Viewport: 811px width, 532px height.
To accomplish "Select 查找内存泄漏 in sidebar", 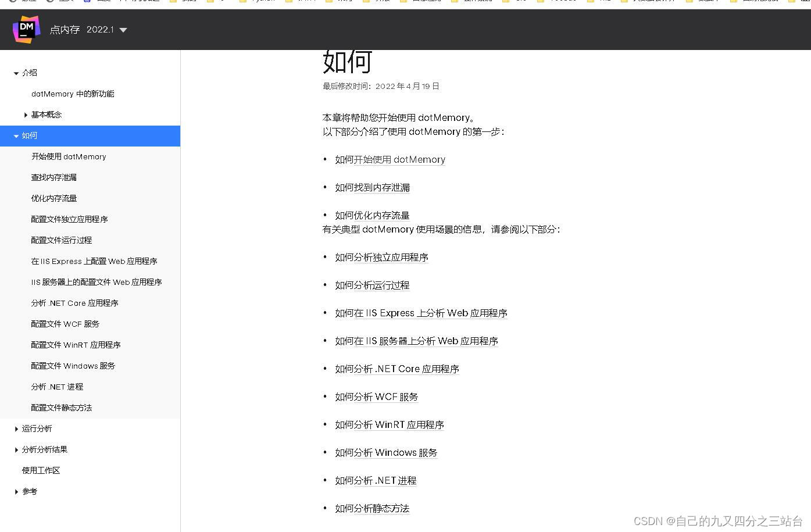I will pos(54,177).
